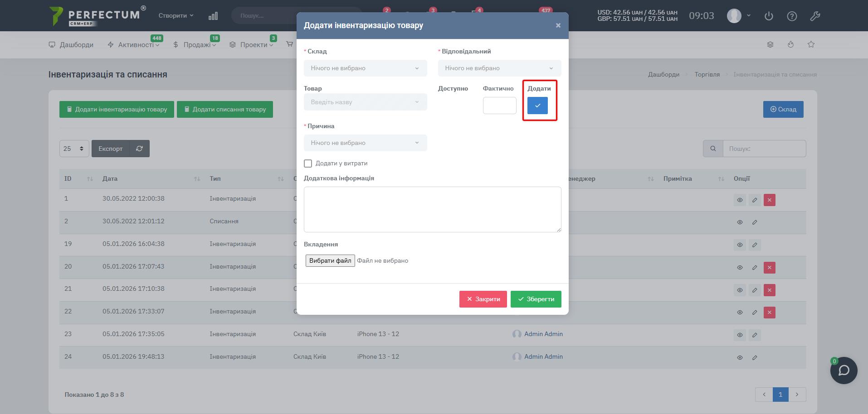This screenshot has width=868, height=414.
Task: Open the Активності menu
Action: click(x=135, y=44)
